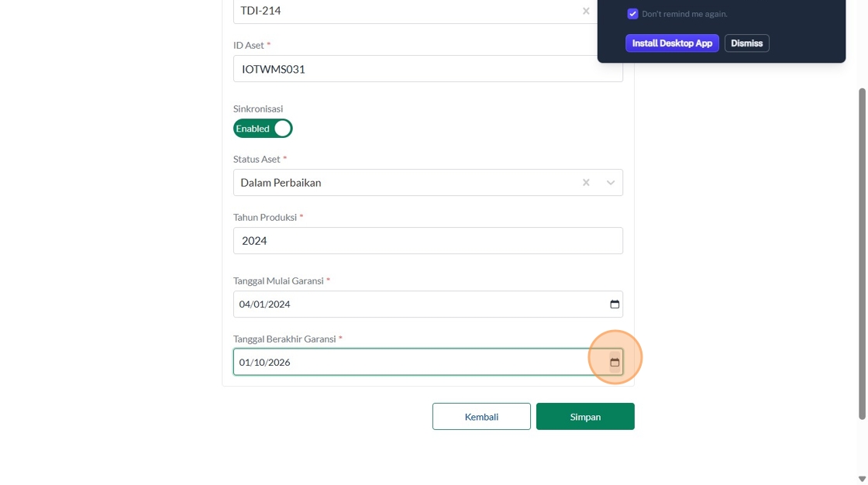868x485 pixels.
Task: Uncheck "Don't remind me again"
Action: point(632,14)
